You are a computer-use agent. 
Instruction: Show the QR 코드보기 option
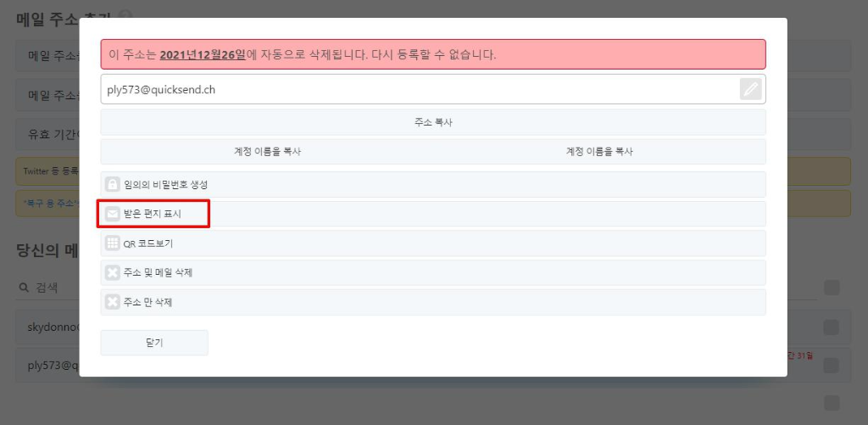point(433,243)
